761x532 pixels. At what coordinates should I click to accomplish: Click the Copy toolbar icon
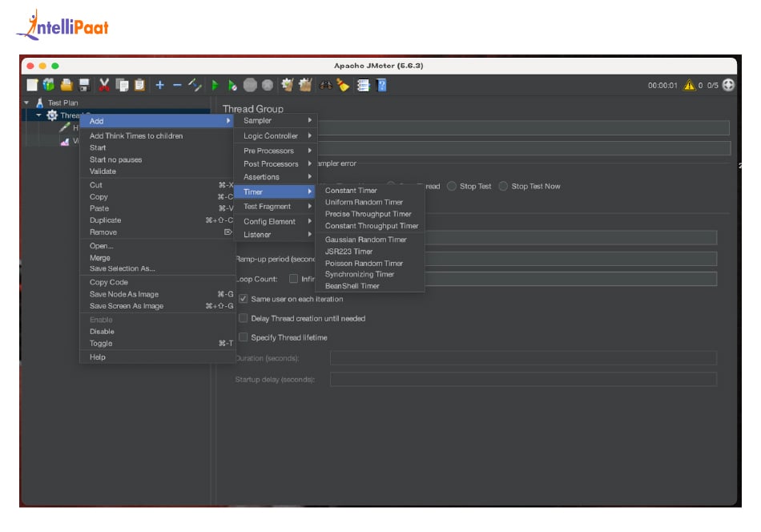click(122, 85)
